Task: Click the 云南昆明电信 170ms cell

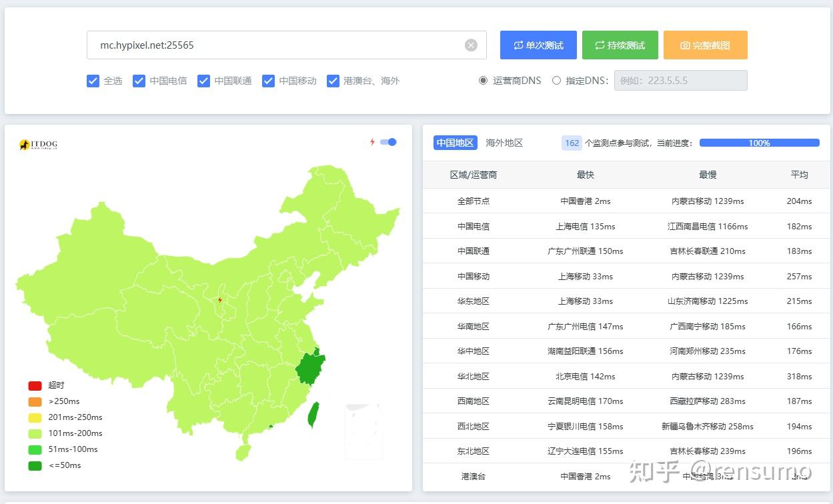Action: click(x=586, y=401)
